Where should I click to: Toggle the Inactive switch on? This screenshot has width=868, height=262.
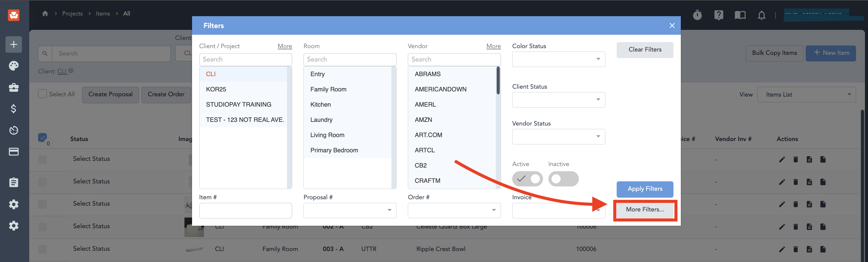[563, 179]
